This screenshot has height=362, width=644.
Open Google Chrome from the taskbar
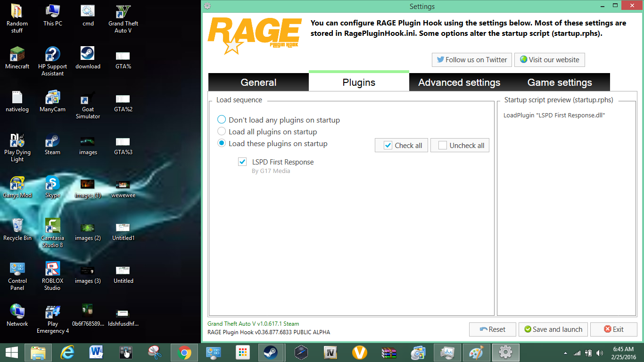pos(184,353)
